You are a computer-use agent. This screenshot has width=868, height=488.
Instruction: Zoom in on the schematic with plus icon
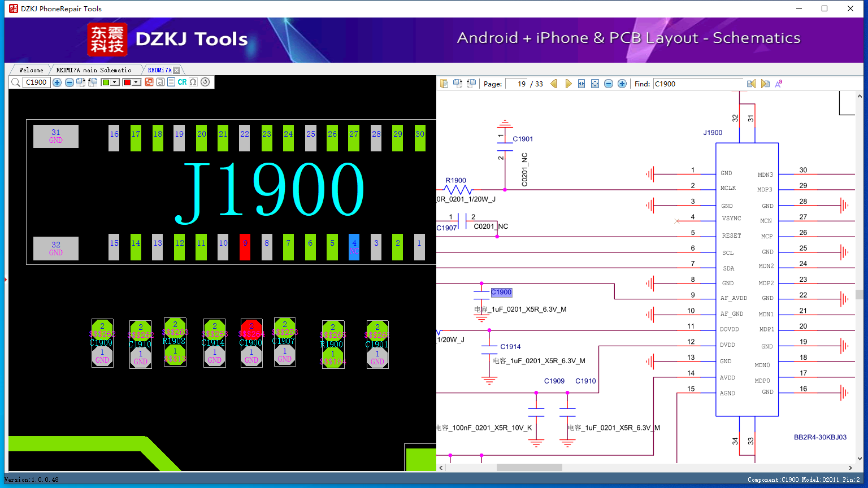622,84
